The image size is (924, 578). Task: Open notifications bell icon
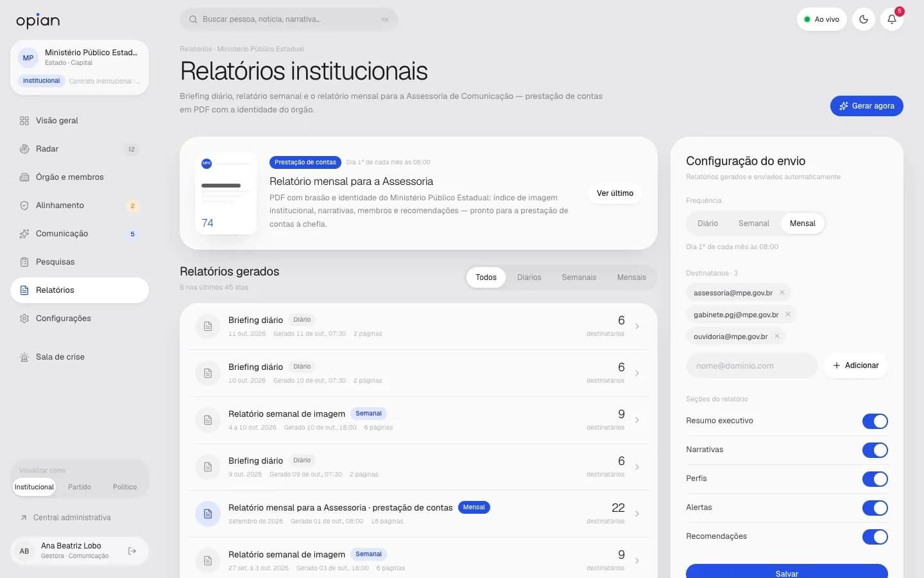892,19
